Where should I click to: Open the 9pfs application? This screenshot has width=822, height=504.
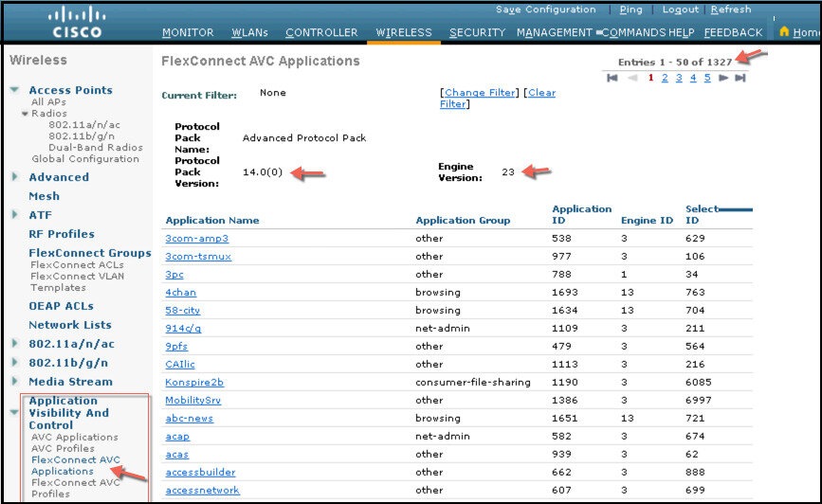click(176, 347)
